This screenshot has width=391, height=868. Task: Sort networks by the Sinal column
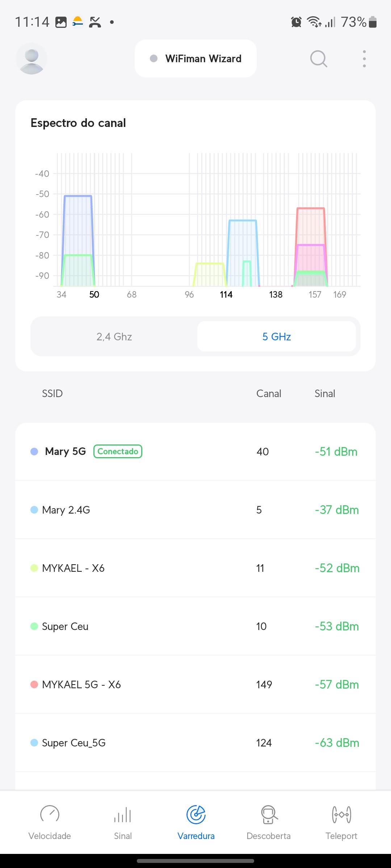(x=325, y=393)
